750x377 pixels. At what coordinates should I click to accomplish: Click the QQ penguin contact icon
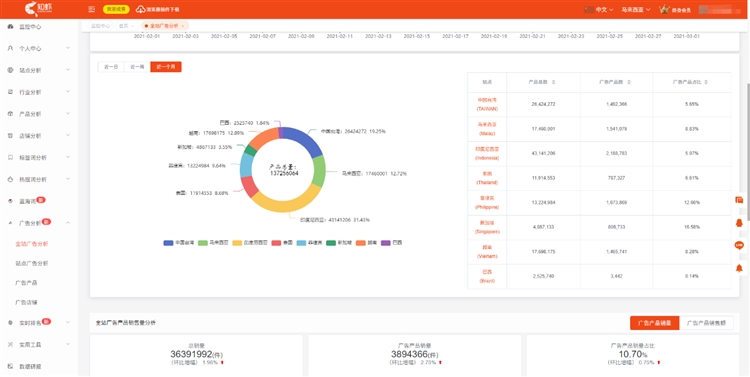tap(739, 222)
